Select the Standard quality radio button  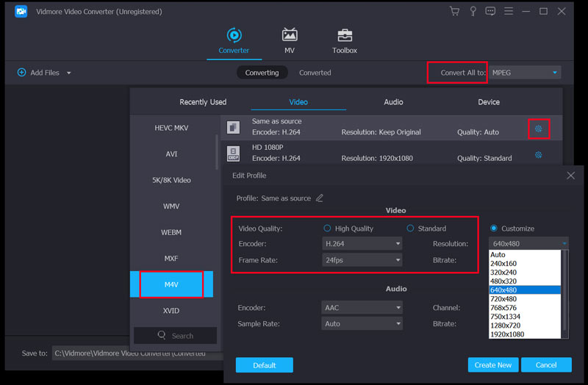(410, 229)
